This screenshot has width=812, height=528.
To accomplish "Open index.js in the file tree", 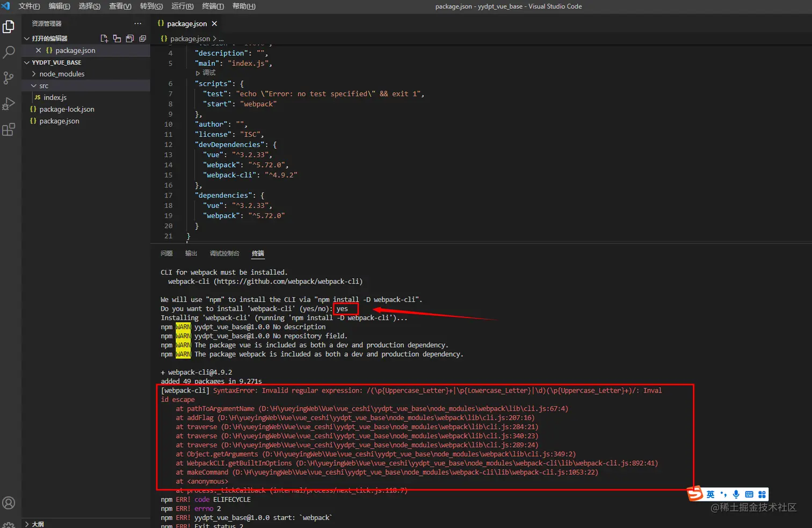I will [x=55, y=98].
